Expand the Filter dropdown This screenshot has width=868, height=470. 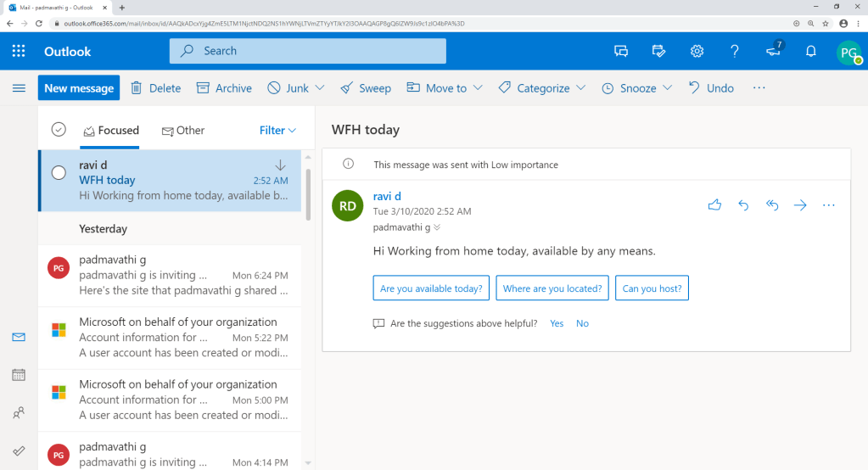coord(277,130)
